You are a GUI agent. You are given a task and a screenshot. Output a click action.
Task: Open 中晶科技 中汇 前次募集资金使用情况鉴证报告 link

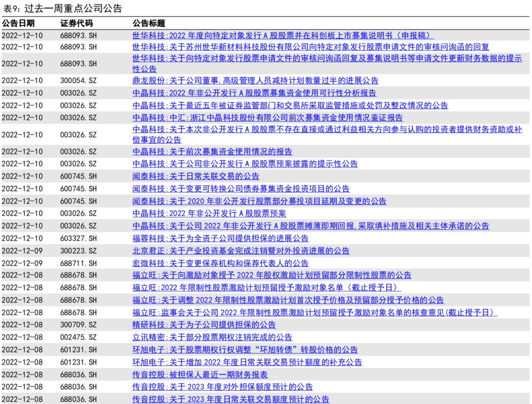pos(267,118)
